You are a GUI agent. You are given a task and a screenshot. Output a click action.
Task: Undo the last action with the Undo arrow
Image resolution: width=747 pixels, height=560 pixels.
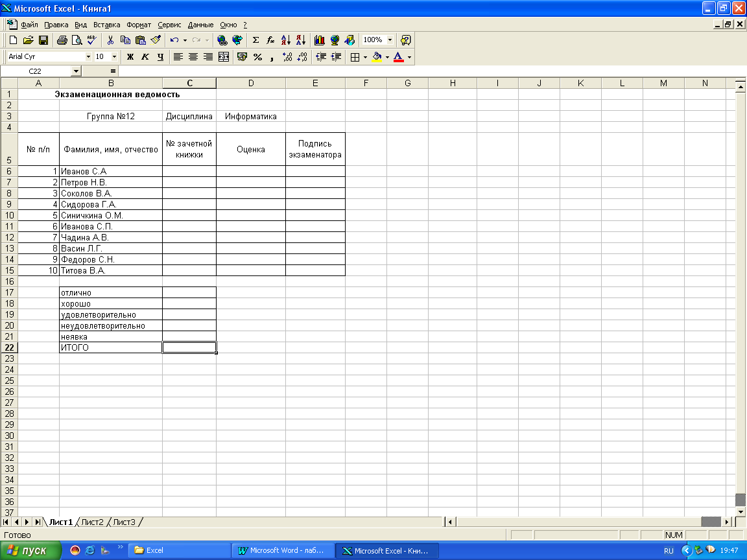pyautogui.click(x=174, y=40)
